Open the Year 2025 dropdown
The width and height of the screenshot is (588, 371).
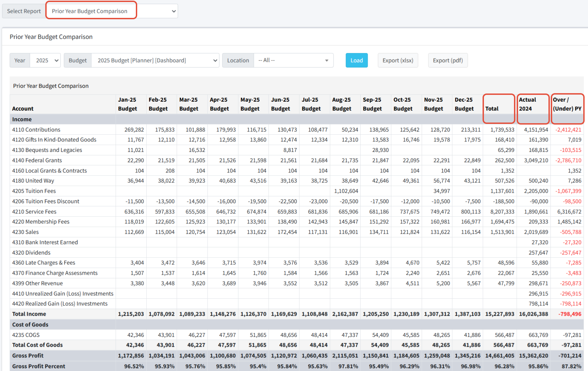tap(45, 60)
